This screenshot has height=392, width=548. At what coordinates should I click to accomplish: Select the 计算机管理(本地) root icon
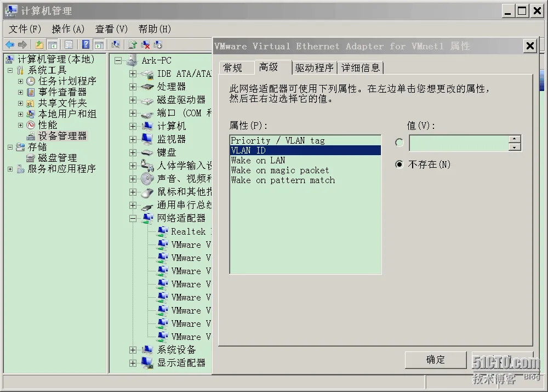pyautogui.click(x=10, y=59)
